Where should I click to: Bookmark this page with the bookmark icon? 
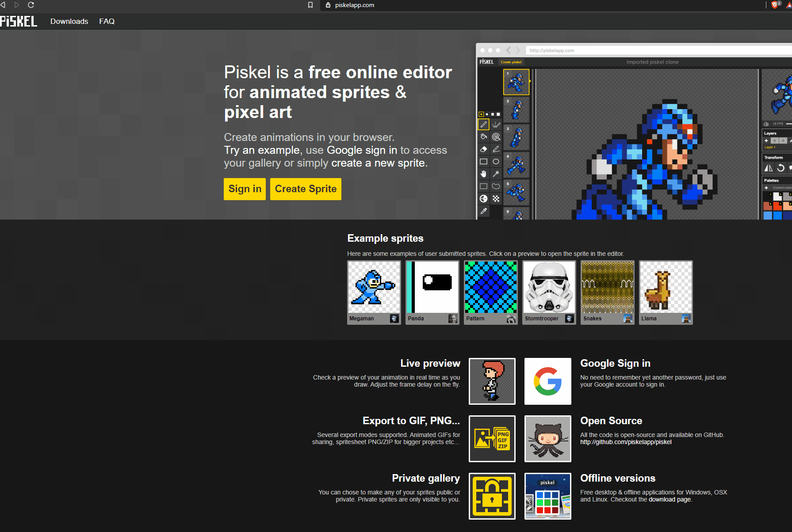click(x=310, y=5)
